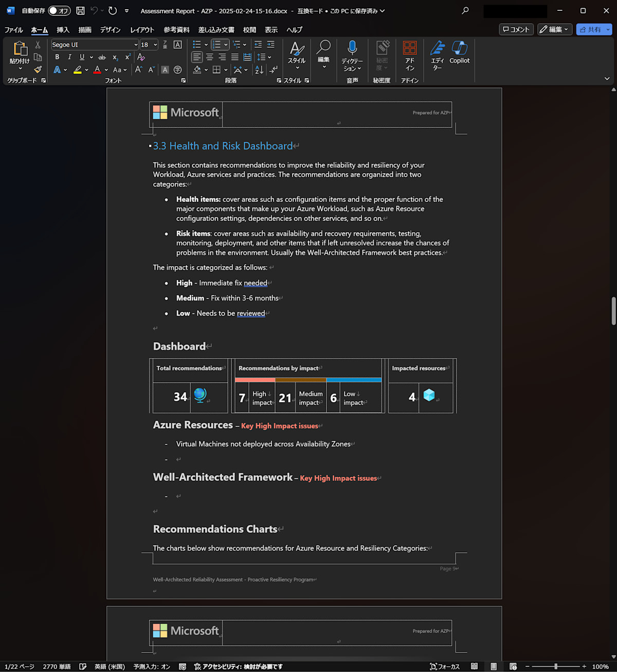Open the 編集 mode button in the top right

click(554, 29)
